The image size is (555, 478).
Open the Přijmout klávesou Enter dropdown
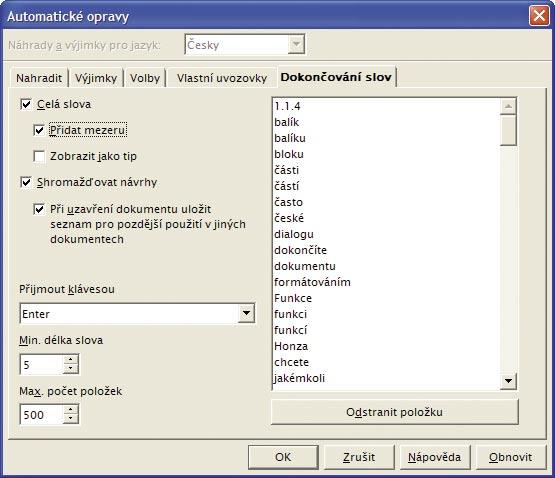point(246,313)
